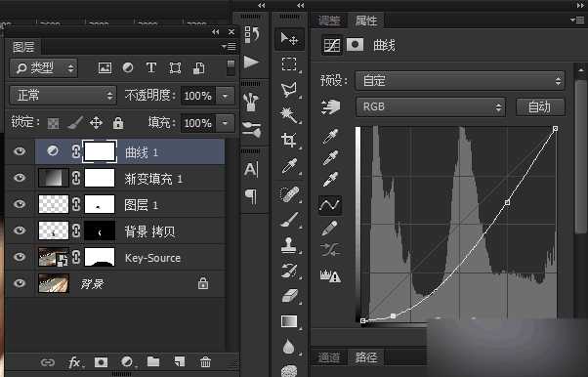The width and height of the screenshot is (588, 377).
Task: Hide the Key-Source layer
Action: tap(20, 257)
